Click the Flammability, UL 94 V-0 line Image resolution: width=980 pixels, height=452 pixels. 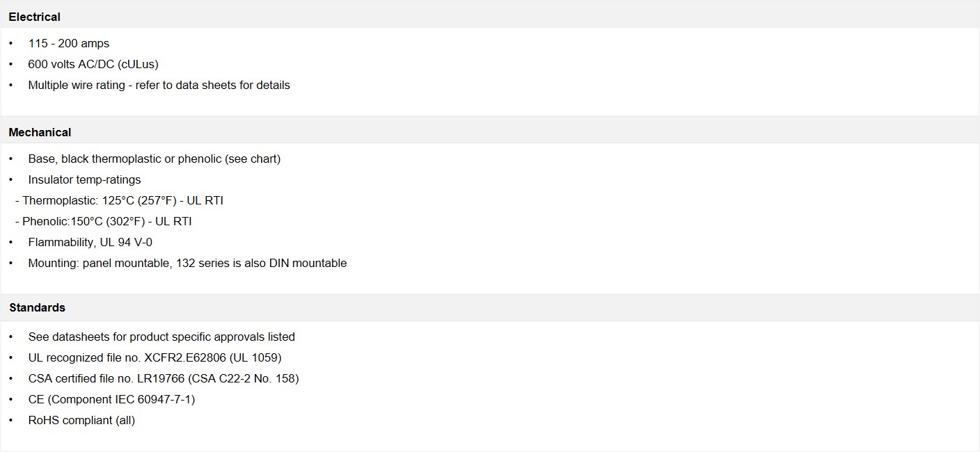pyautogui.click(x=90, y=242)
